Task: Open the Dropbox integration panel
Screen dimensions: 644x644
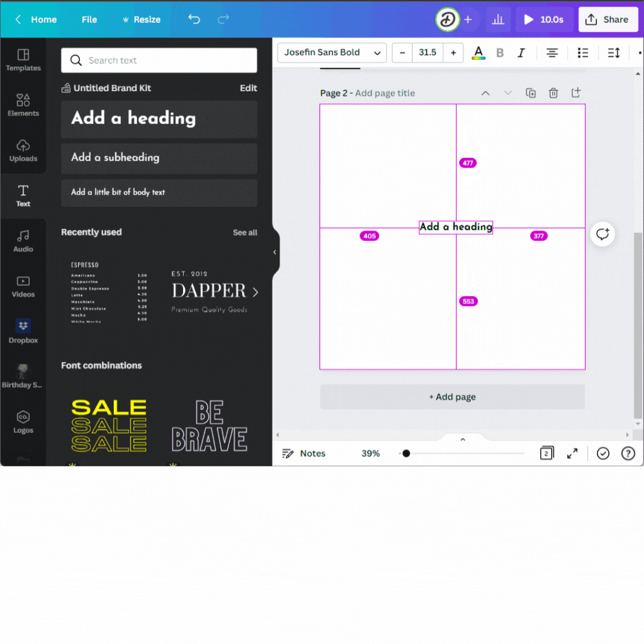Action: pyautogui.click(x=23, y=332)
